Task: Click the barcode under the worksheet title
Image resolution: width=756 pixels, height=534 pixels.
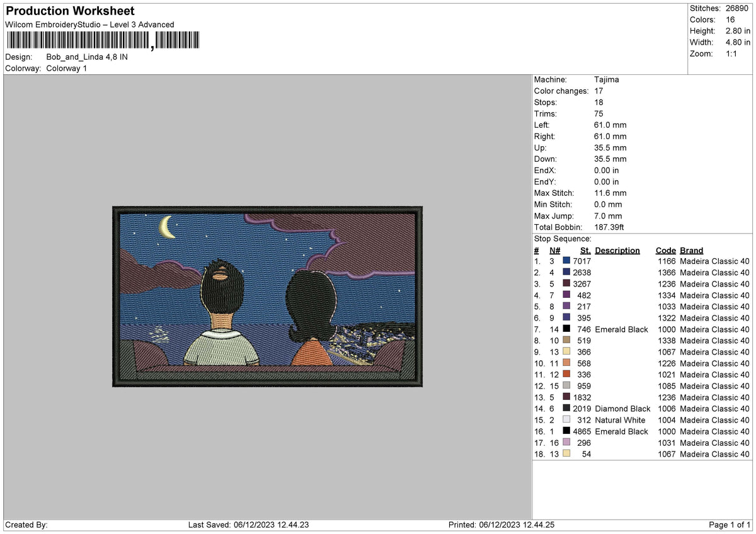Action: click(x=103, y=40)
